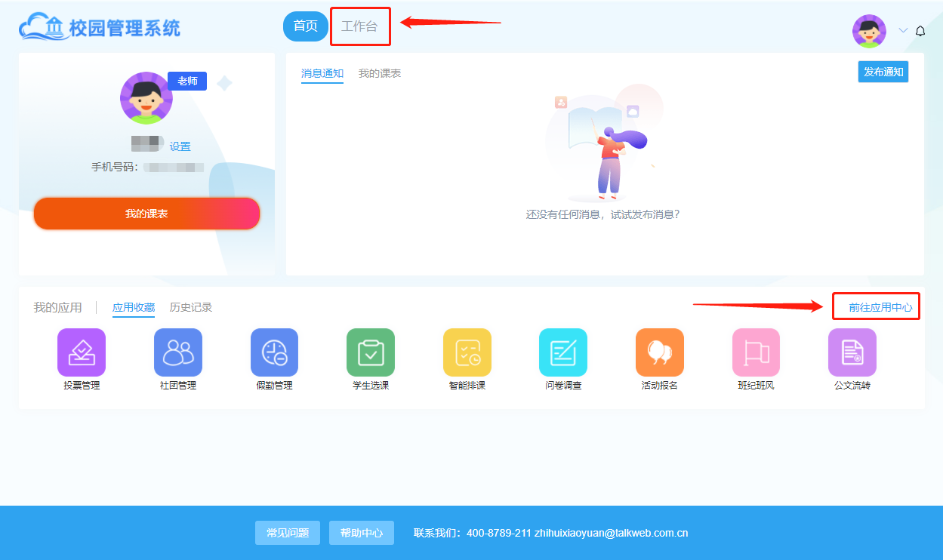Go to 前往应用中心 app center link

880,307
